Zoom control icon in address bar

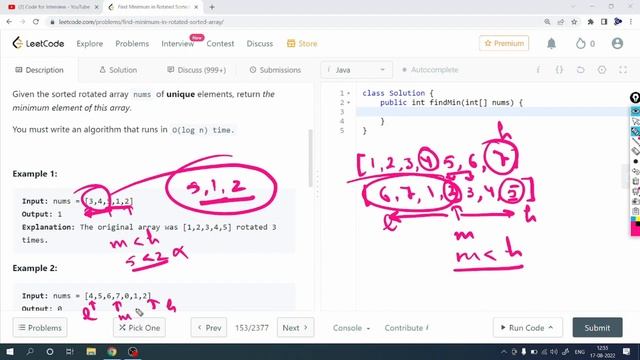(547, 22)
